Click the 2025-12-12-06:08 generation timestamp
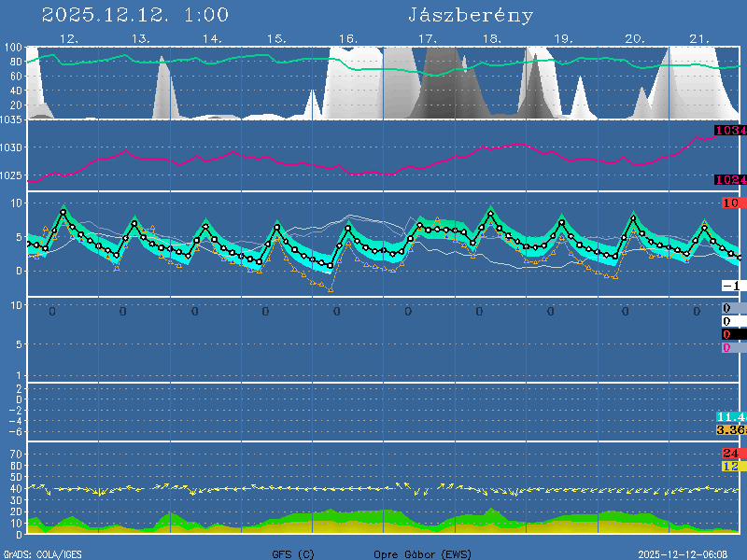This screenshot has height=560, width=747. (689, 554)
